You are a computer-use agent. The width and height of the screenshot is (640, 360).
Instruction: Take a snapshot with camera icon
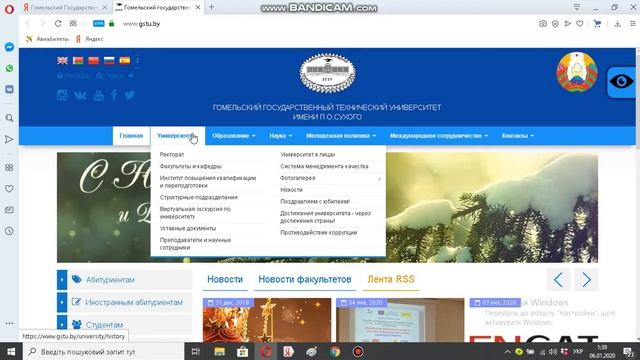[542, 24]
